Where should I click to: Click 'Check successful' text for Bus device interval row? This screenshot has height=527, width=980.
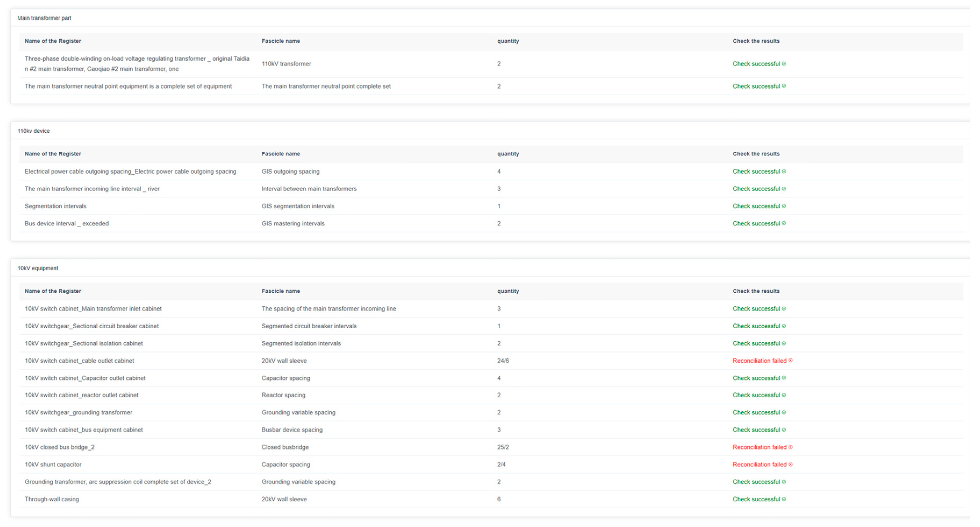pos(756,223)
